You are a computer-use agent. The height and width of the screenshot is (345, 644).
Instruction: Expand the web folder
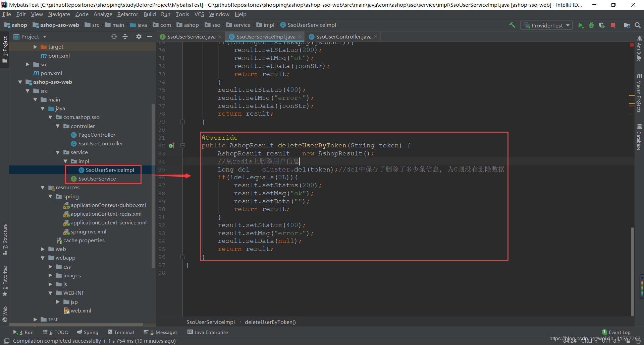tap(43, 249)
